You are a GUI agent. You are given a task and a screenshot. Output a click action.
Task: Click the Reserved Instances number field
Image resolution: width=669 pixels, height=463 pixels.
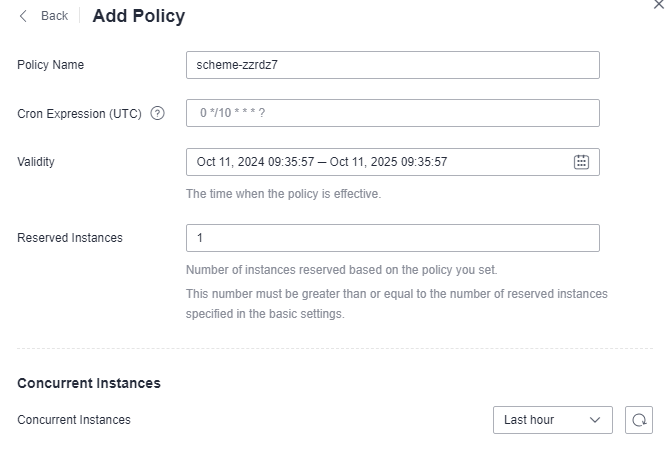click(393, 238)
